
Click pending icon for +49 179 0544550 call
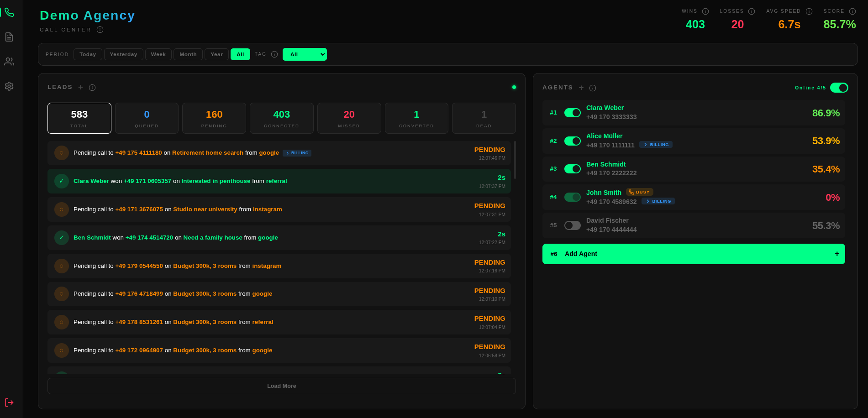(x=62, y=266)
